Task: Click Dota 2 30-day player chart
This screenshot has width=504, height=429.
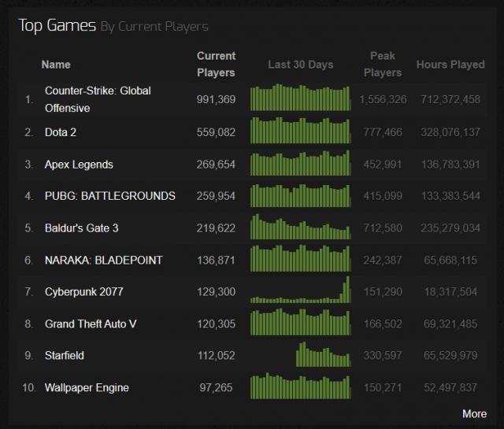Action: (x=301, y=130)
